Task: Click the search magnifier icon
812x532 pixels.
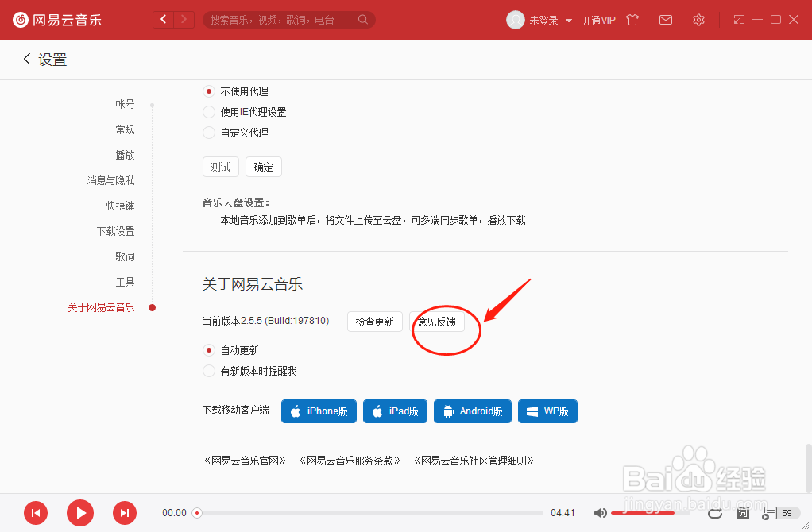Action: [x=363, y=20]
